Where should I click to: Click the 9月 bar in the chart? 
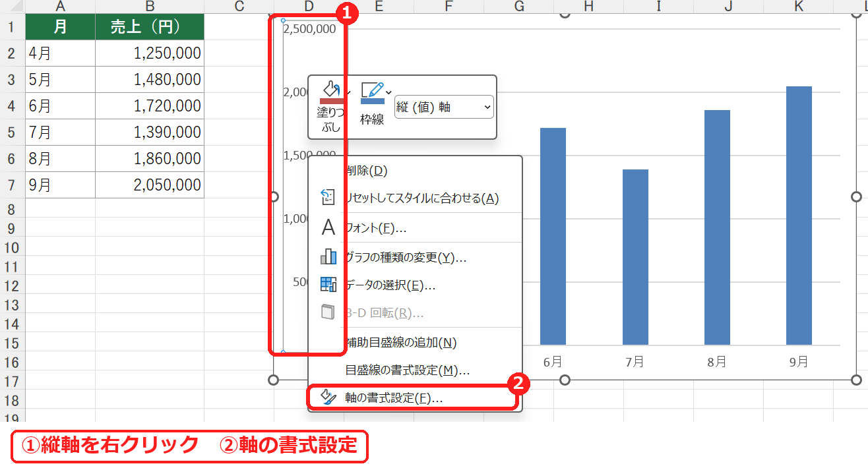coord(799,216)
